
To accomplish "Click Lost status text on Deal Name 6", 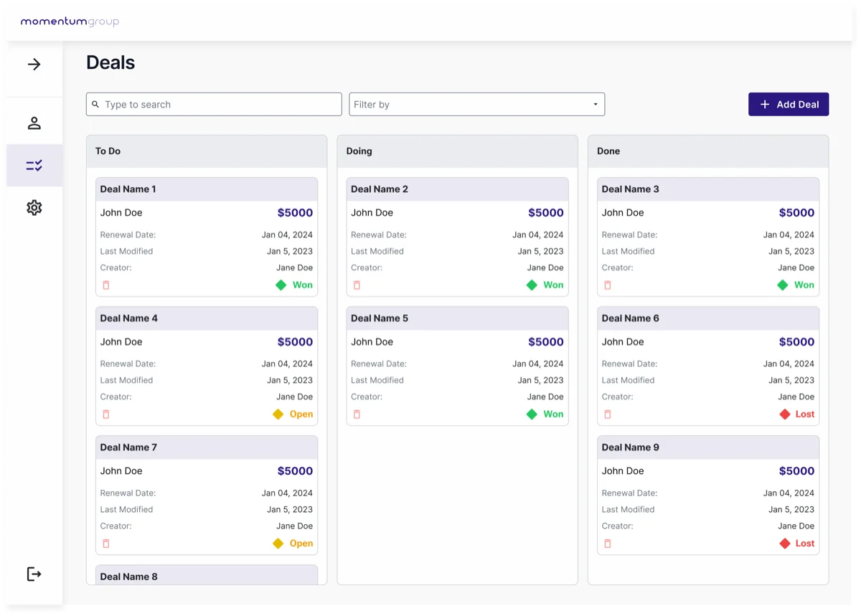I will [x=805, y=414].
